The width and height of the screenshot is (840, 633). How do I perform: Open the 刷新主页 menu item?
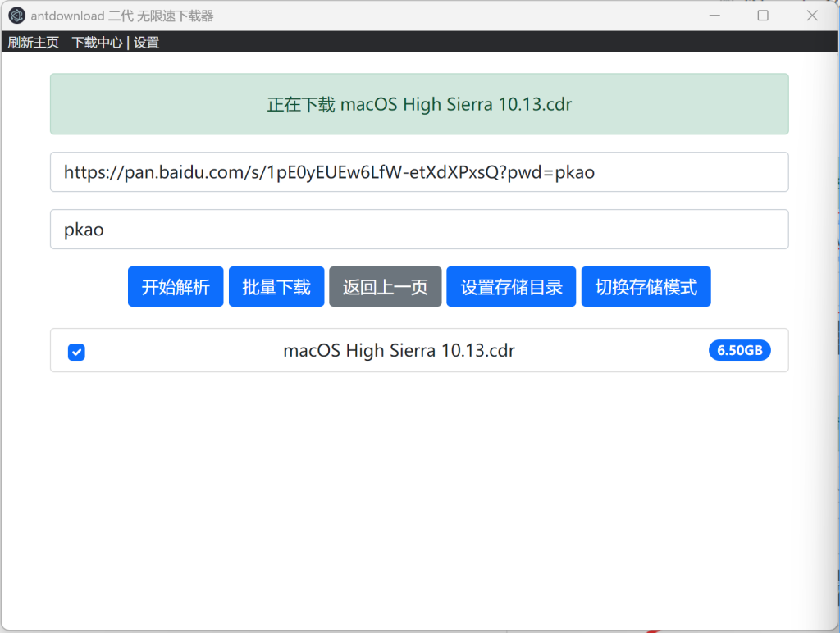coord(33,43)
